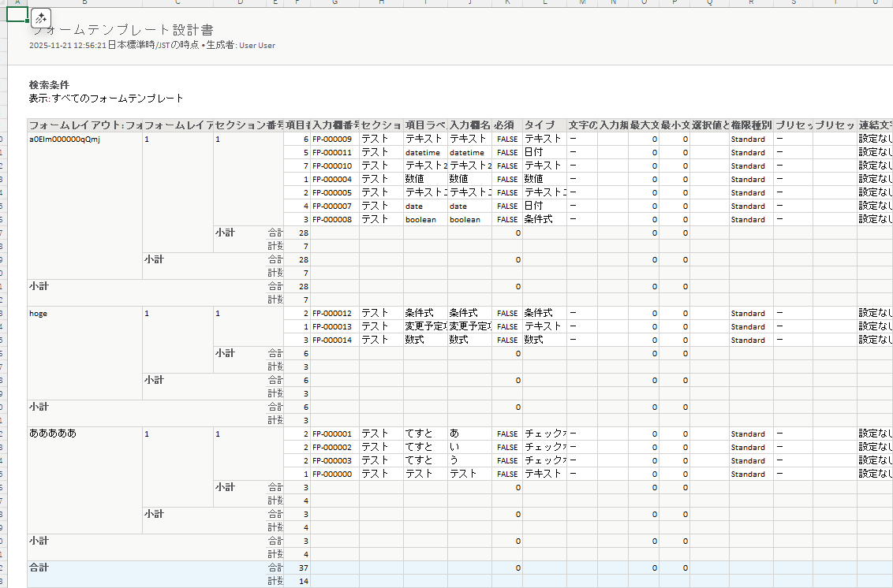The image size is (893, 588).
Task: Click the magic wand icon beside cell A1
Action: click(x=41, y=17)
